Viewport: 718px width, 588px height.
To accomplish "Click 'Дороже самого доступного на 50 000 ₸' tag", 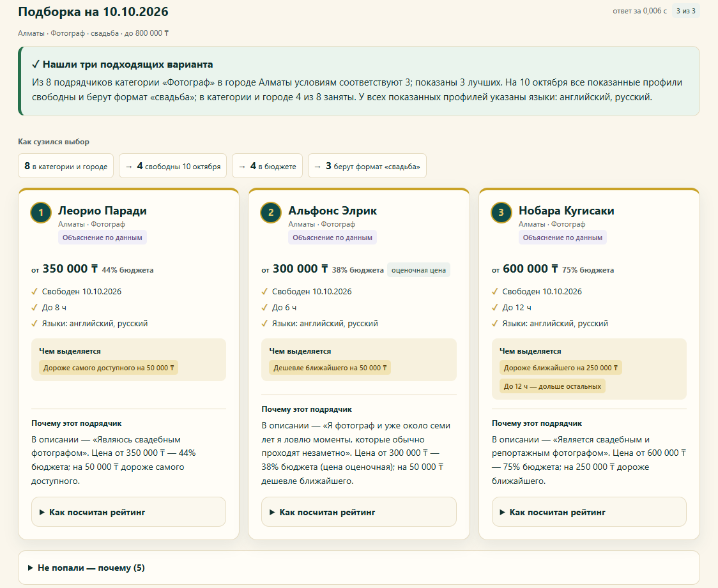I will pos(109,368).
